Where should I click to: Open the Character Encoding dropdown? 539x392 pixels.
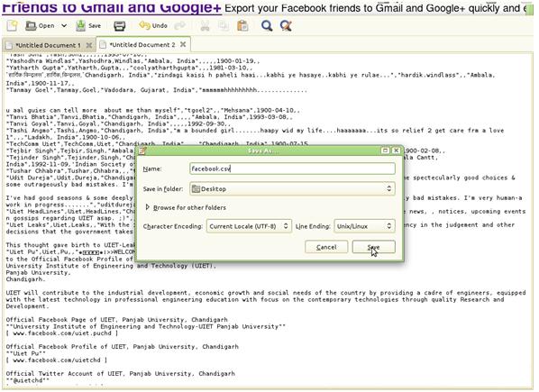click(x=249, y=226)
